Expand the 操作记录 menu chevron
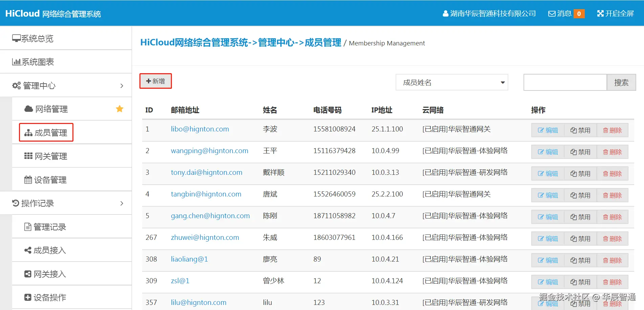 122,203
